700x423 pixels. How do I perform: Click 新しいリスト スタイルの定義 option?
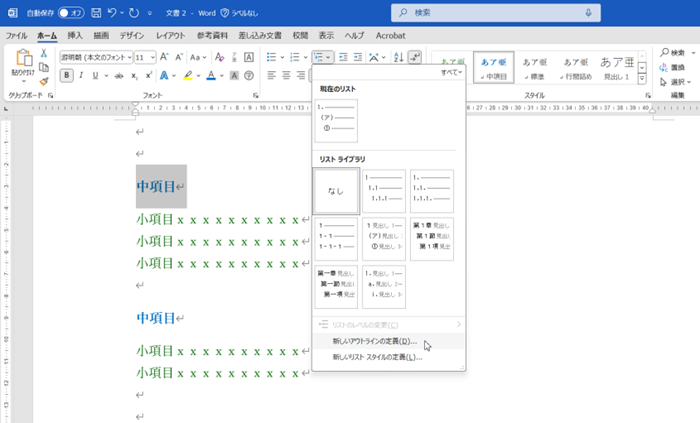click(377, 357)
